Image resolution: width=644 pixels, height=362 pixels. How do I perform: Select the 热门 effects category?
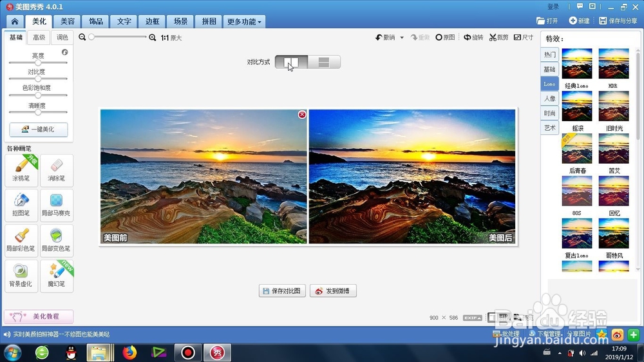point(549,54)
